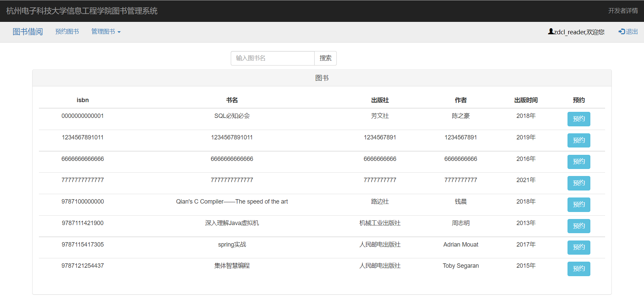Select publisher 机械工业出版社
This screenshot has width=644, height=303.
click(380, 223)
